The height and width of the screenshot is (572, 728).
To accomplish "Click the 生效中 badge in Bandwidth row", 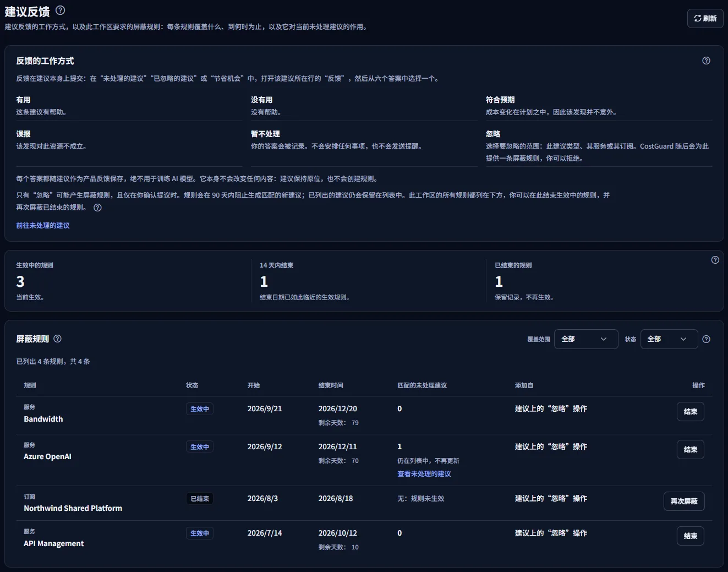I will point(199,409).
